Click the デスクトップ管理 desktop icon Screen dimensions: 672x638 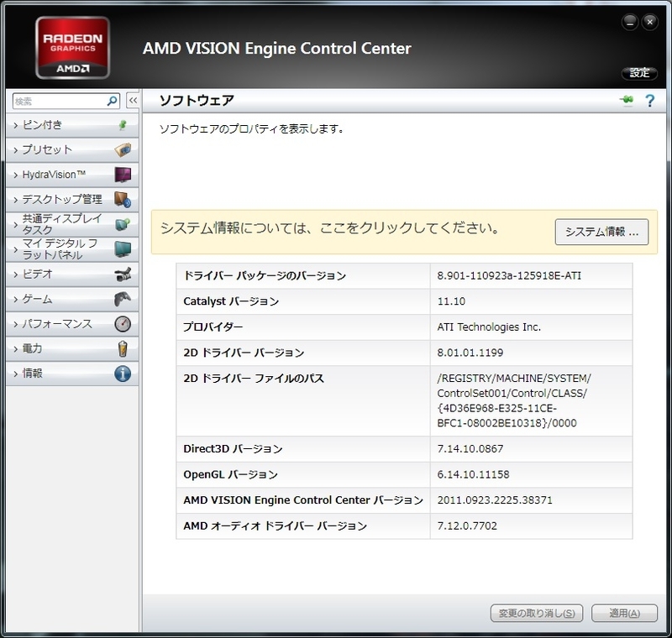tap(123, 200)
